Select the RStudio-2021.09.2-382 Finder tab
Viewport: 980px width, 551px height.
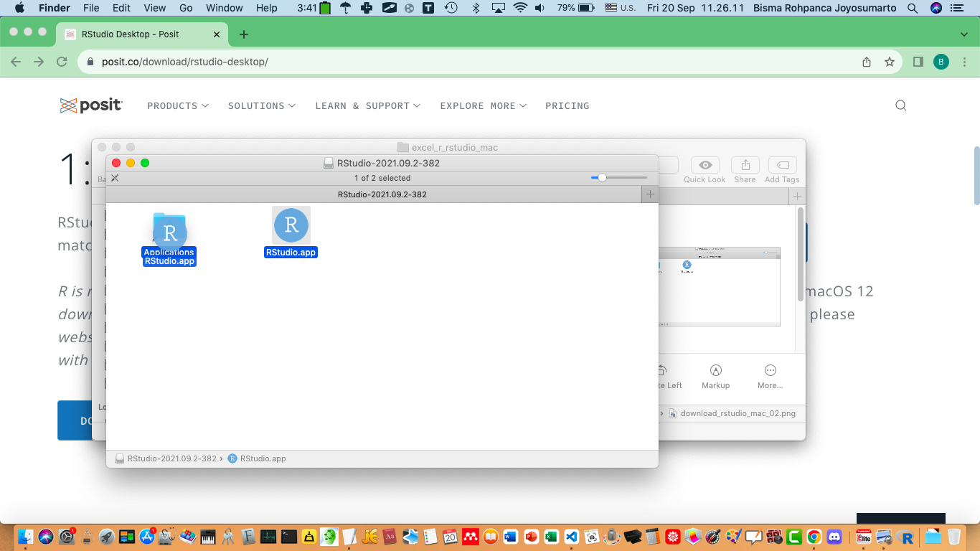pos(382,194)
